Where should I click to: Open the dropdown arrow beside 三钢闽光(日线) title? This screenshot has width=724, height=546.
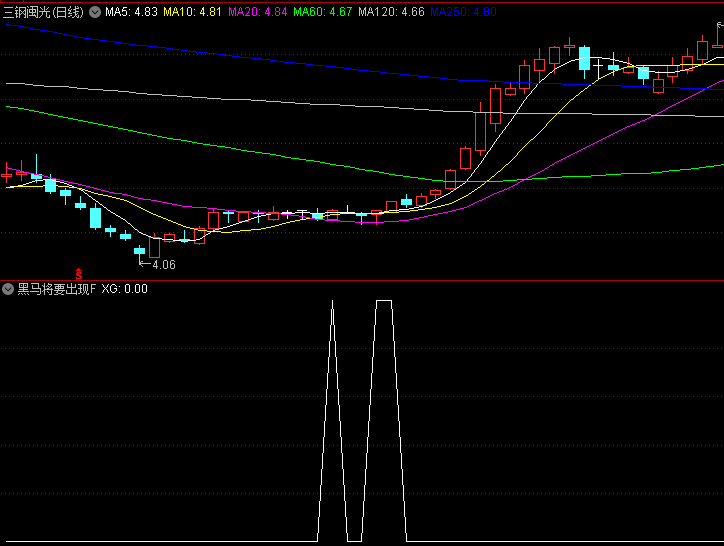(95, 12)
